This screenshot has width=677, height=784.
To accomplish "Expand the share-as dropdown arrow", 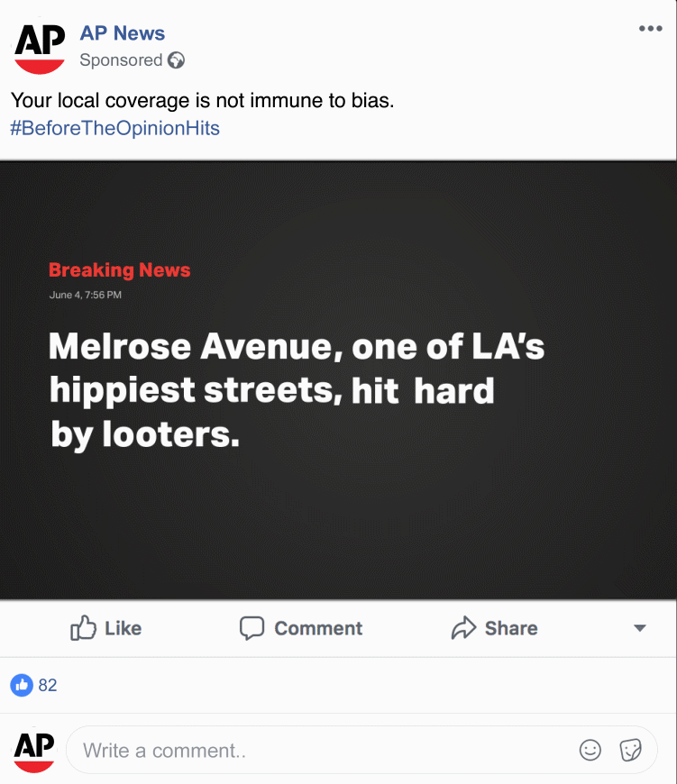I will tap(639, 628).
